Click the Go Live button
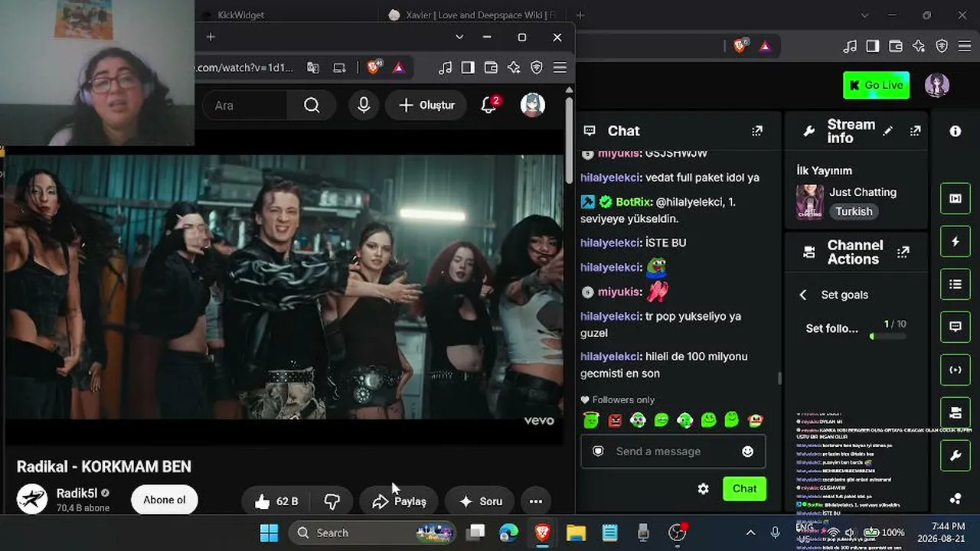 pos(876,85)
